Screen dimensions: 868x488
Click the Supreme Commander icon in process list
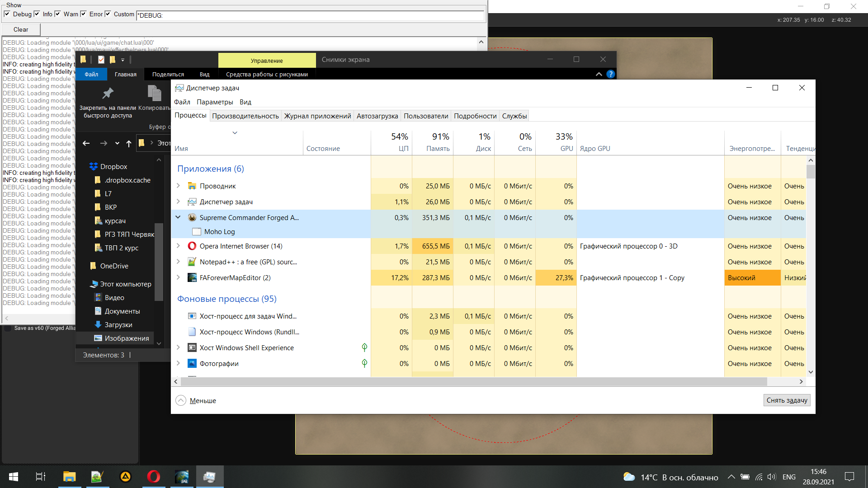pos(192,217)
